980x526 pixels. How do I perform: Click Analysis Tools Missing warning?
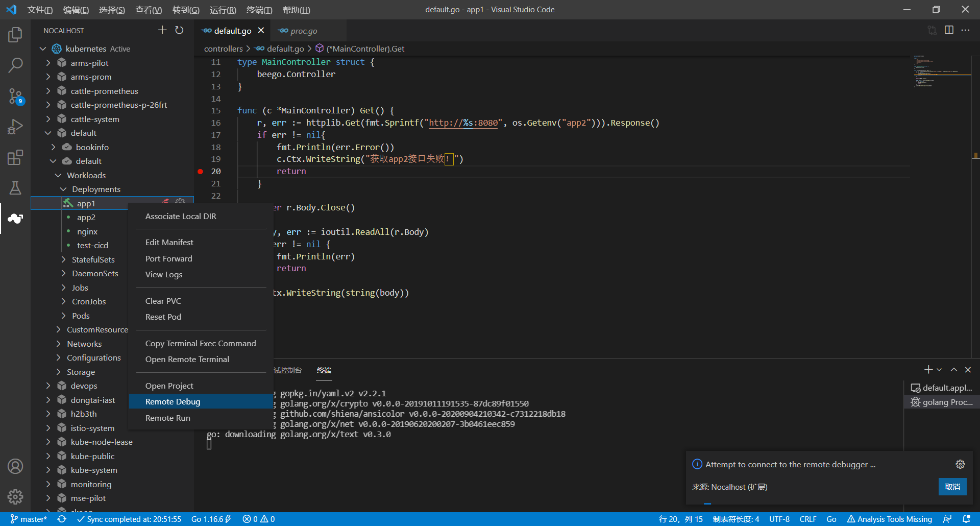coord(890,519)
